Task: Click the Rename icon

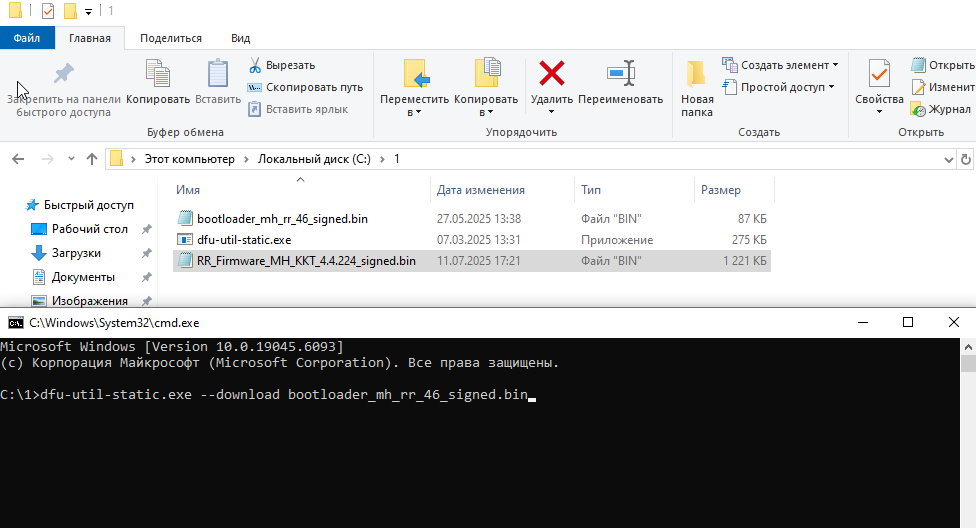Action: point(620,74)
